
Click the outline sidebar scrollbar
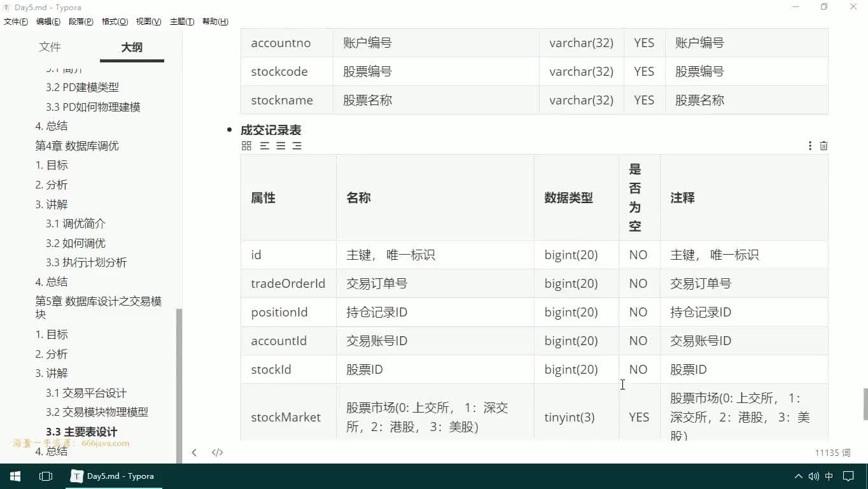point(179,385)
